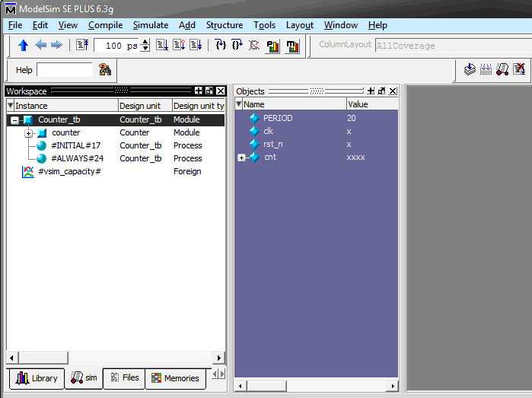The height and width of the screenshot is (398, 532).
Task: Expand the counter instance node
Action: pos(28,133)
